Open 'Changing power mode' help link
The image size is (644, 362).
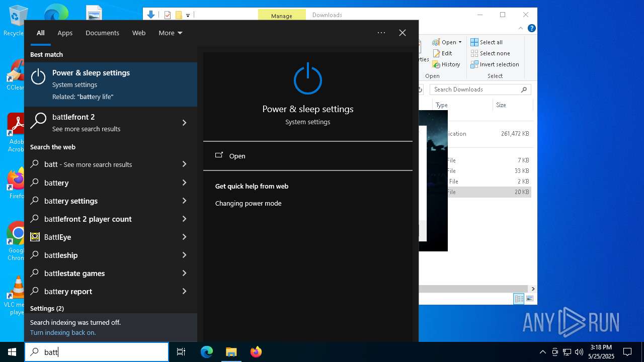248,203
